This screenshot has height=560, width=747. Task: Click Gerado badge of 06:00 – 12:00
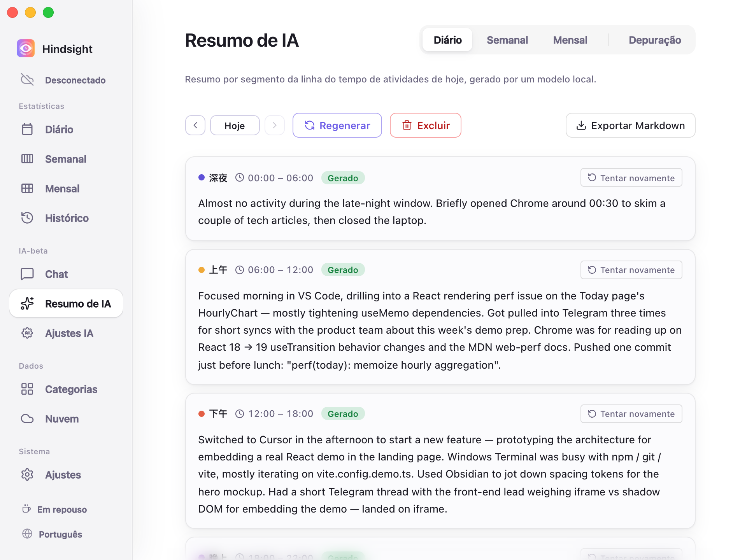pyautogui.click(x=343, y=270)
